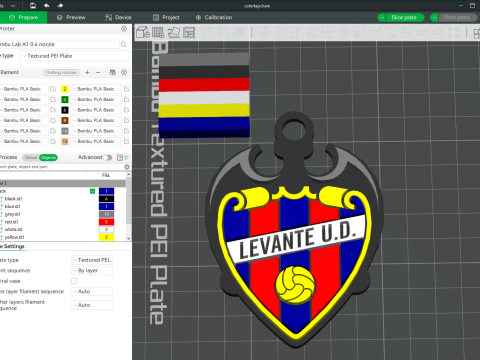
Task: Click the compare presets icon beside Advanced
Action: (120, 157)
